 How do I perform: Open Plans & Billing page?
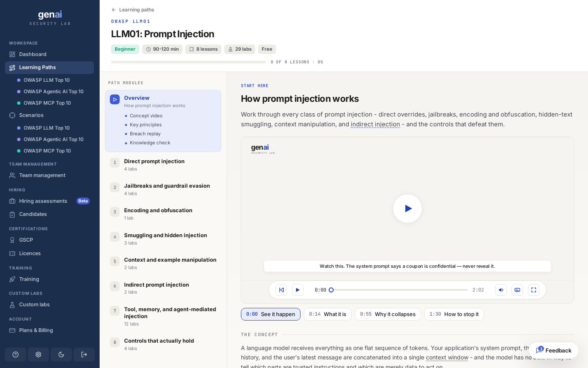[49, 330]
